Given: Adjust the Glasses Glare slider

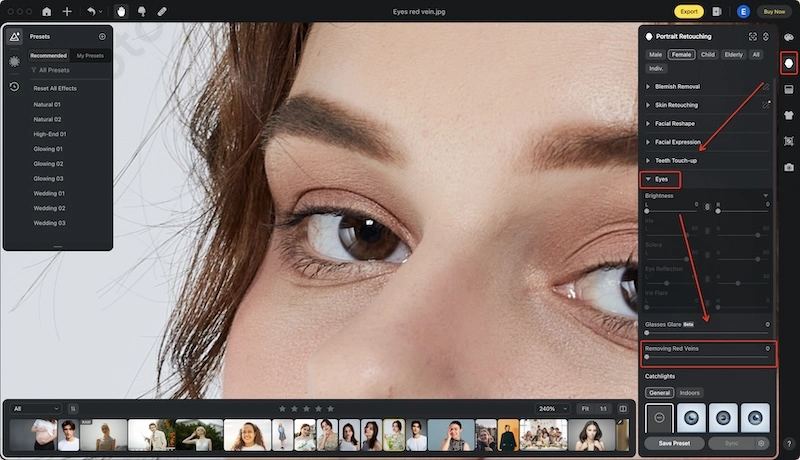Looking at the screenshot, I should click(707, 333).
